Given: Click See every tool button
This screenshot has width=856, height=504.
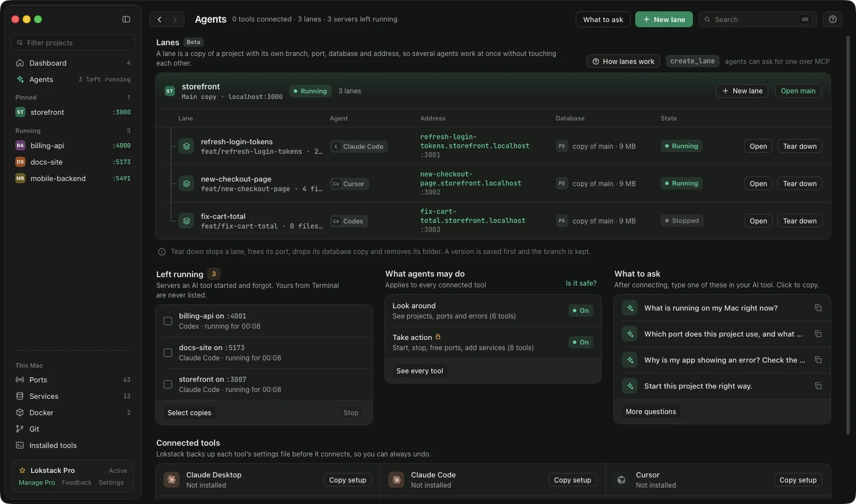Looking at the screenshot, I should click(420, 371).
